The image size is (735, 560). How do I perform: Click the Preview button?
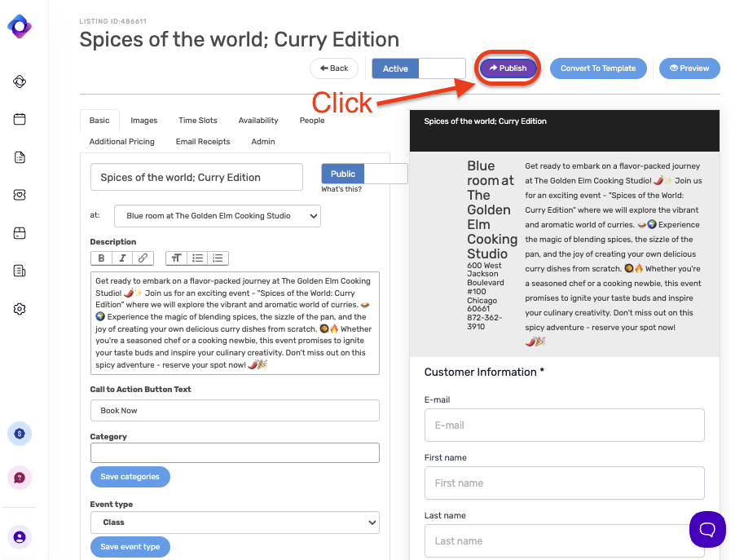(x=689, y=68)
